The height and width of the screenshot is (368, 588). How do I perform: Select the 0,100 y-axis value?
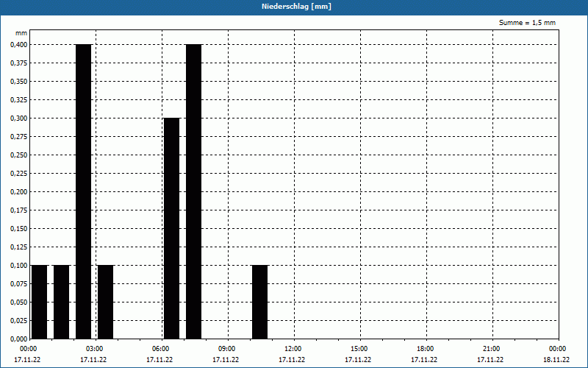tap(19, 266)
